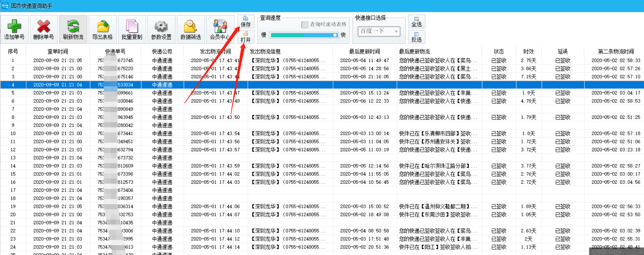Screen dimensions: 644x255
Task: Open 数据筛选 search icon
Action: pos(191,26)
